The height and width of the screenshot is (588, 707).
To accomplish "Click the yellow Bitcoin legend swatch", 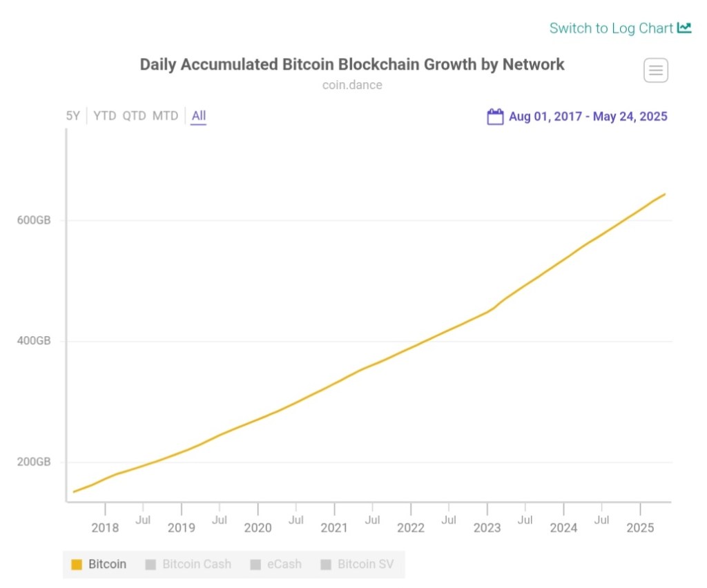I will click(x=77, y=565).
